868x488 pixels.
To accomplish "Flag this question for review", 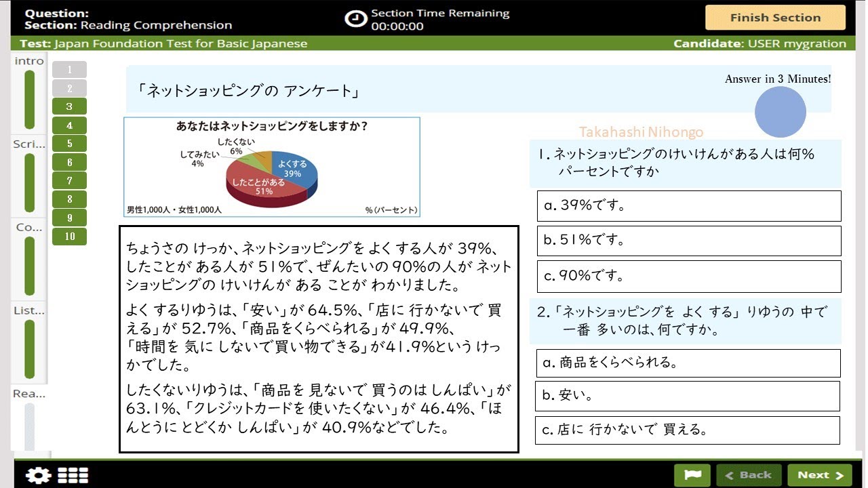I will pyautogui.click(x=692, y=475).
